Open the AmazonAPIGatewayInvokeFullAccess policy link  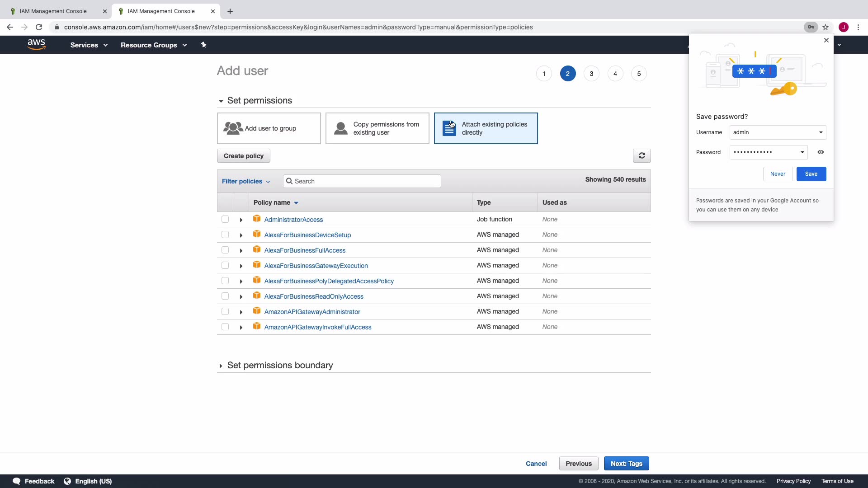tap(317, 327)
